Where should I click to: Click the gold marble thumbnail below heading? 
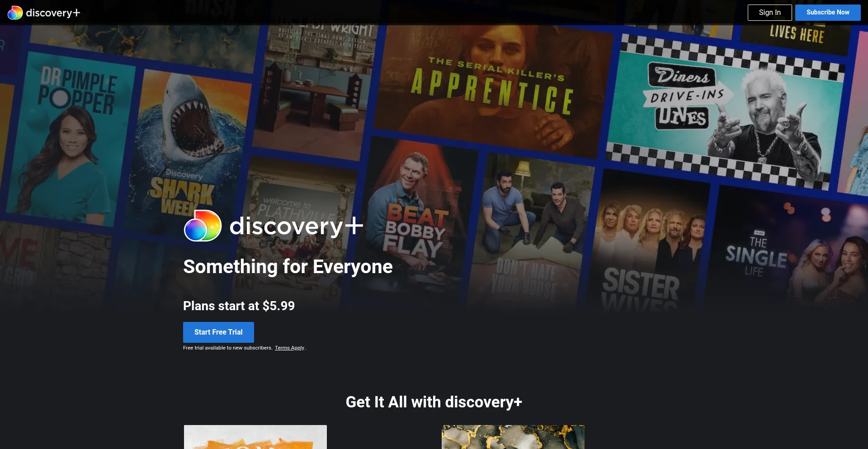tap(513, 437)
